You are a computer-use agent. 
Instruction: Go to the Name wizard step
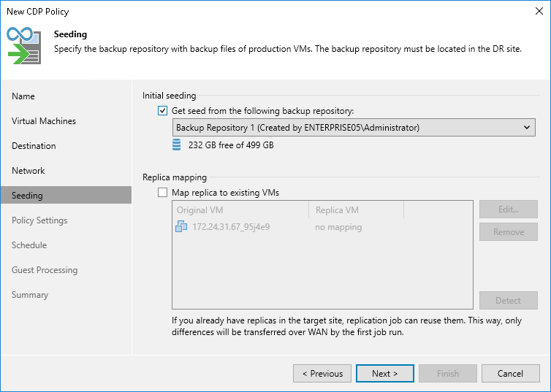coord(23,96)
